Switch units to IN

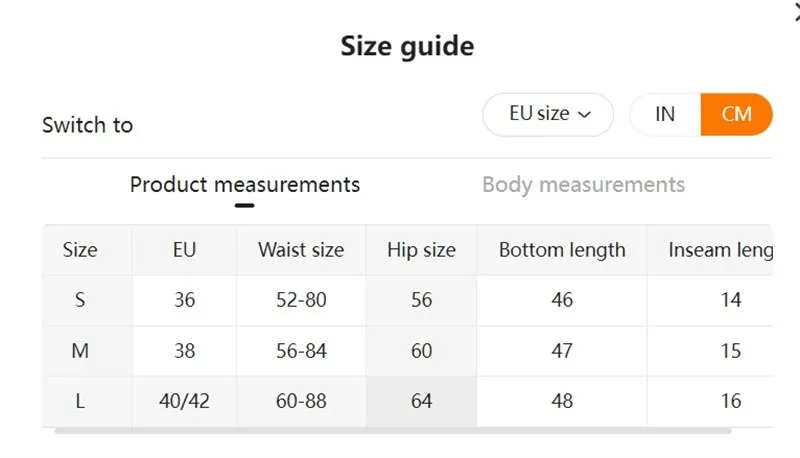[665, 114]
